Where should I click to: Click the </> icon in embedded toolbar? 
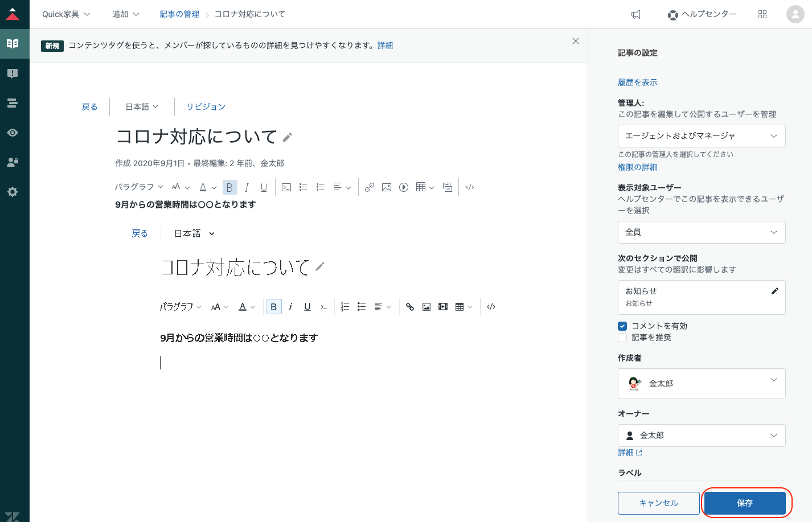(x=491, y=307)
